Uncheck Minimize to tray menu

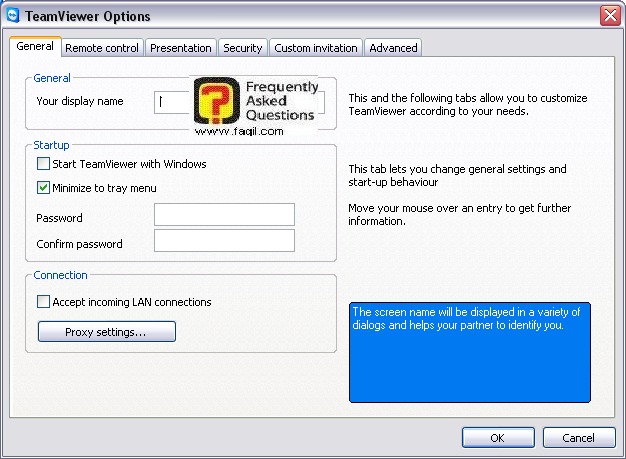[x=44, y=187]
